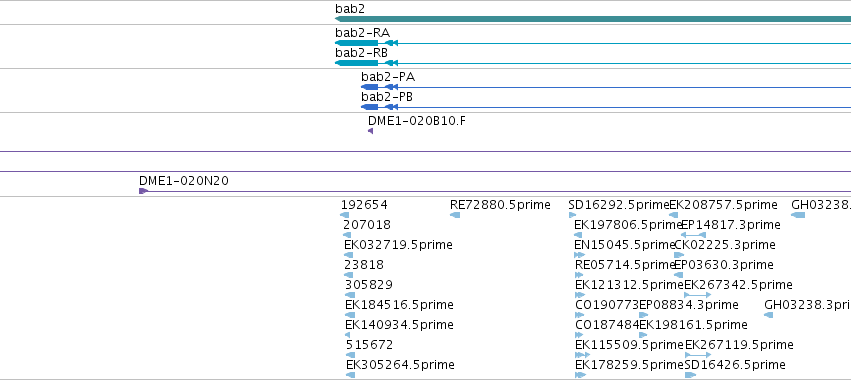Click the EP14817.3prime double-arrow feature

pos(693,235)
